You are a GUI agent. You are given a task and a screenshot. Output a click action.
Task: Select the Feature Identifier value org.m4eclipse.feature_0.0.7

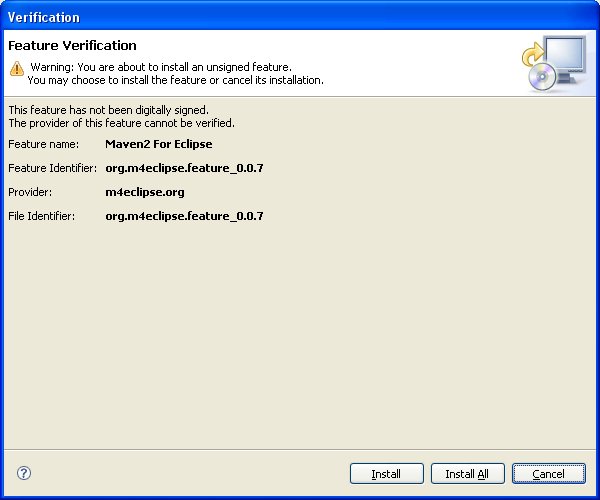(x=184, y=168)
